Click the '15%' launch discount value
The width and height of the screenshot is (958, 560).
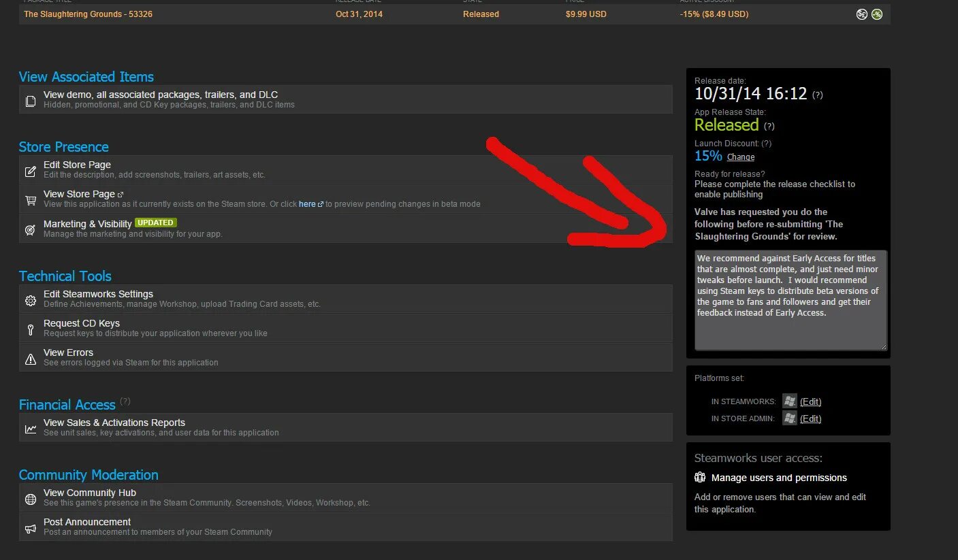pyautogui.click(x=708, y=156)
